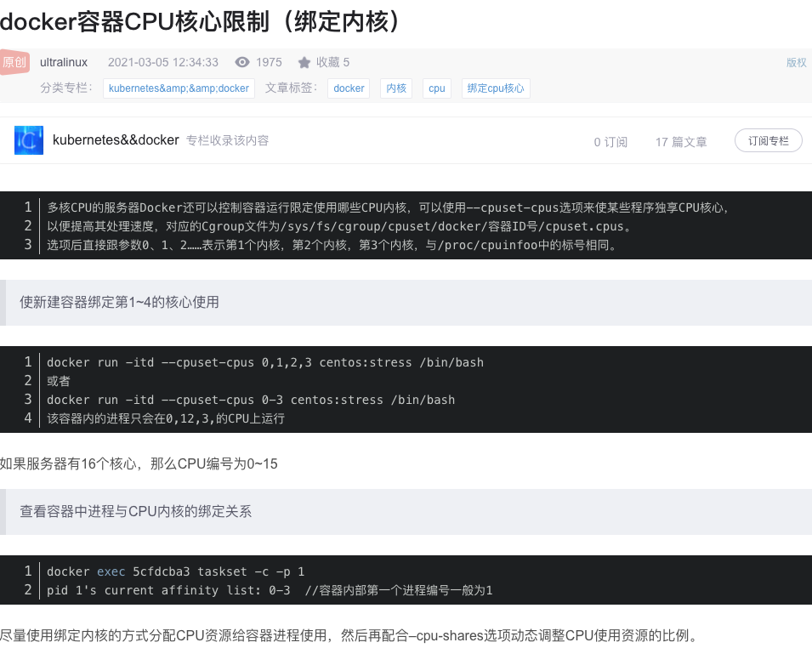Click the paragraph 如果服务器有16个核心
Screen dimensions: 812x648
[x=139, y=463]
